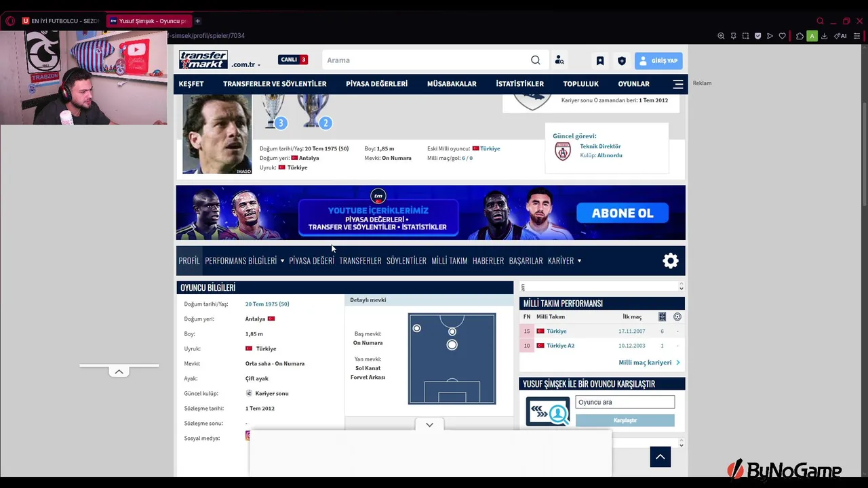
Task: Open TRANSFERLER VE SÖYLENTİLER menu
Action: pyautogui.click(x=275, y=84)
